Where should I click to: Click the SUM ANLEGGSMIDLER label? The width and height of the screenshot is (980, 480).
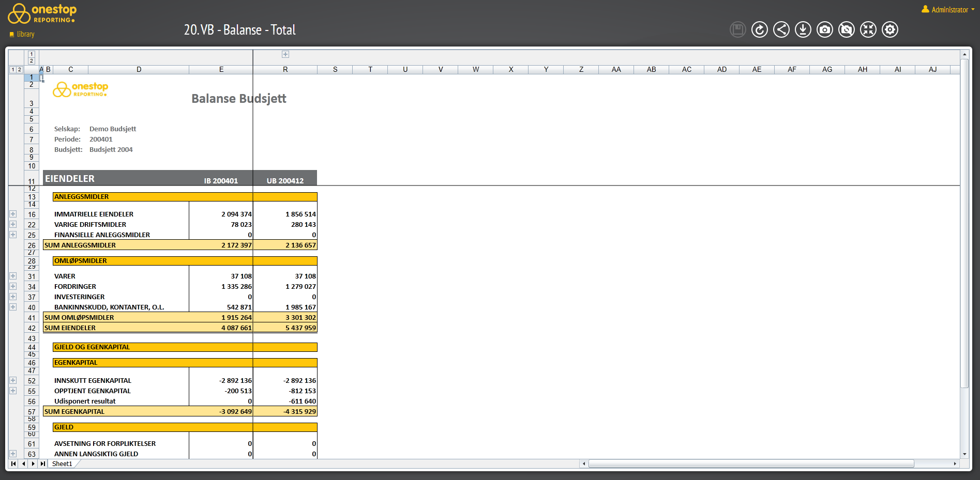click(x=80, y=245)
